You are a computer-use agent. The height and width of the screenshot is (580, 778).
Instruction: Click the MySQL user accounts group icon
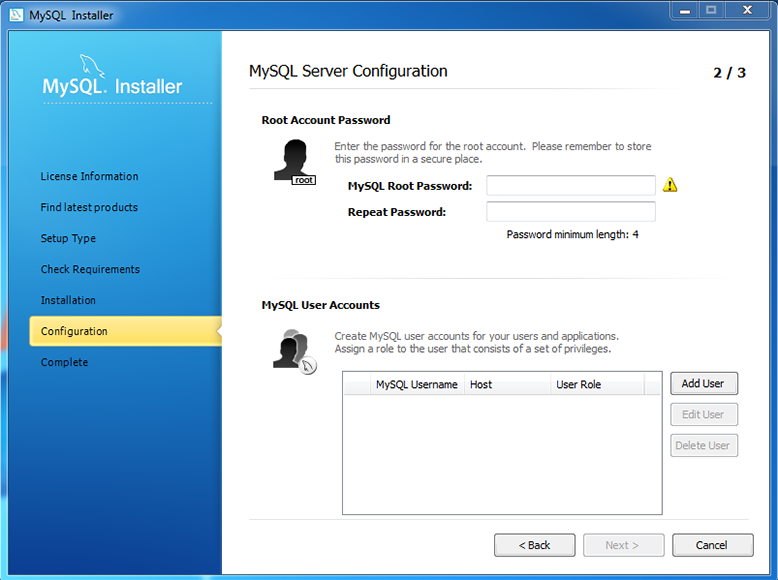295,351
